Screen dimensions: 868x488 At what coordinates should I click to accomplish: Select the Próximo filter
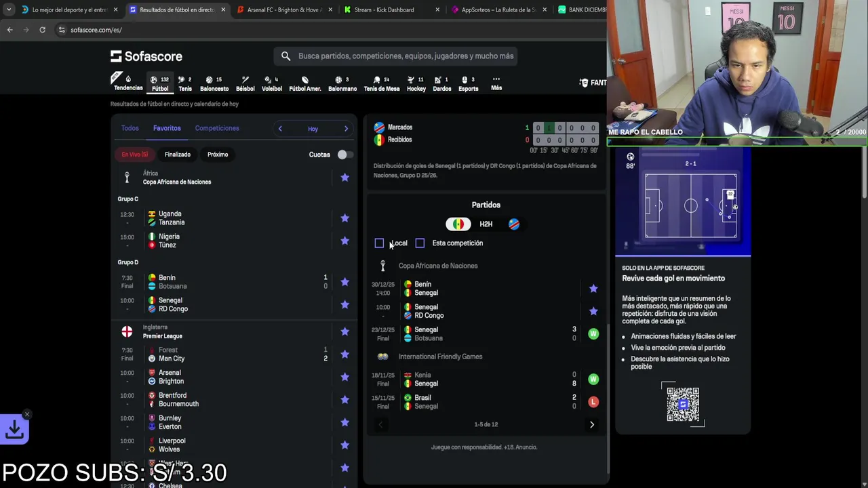point(218,155)
